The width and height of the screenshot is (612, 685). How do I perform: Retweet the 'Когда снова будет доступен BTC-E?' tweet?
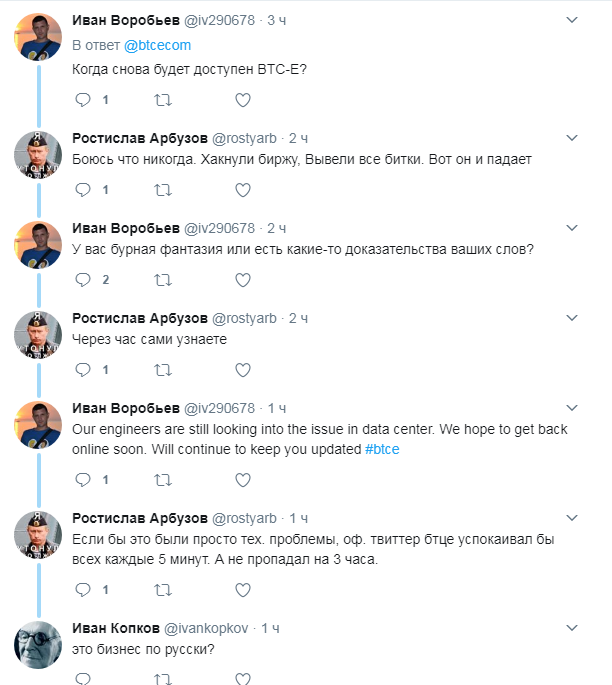click(x=163, y=100)
